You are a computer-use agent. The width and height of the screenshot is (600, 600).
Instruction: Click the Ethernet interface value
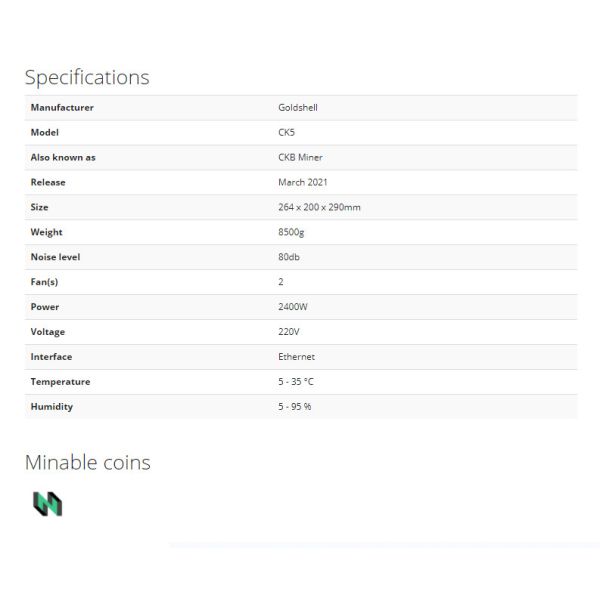coord(296,357)
